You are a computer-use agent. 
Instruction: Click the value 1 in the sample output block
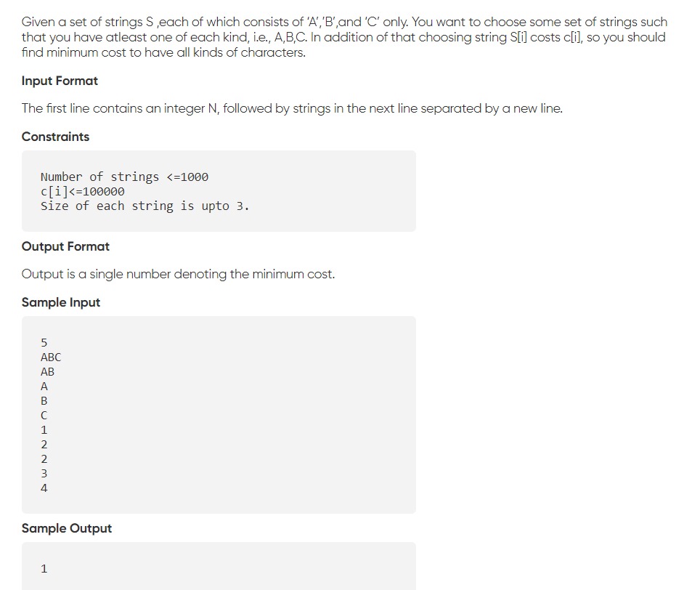click(x=44, y=568)
